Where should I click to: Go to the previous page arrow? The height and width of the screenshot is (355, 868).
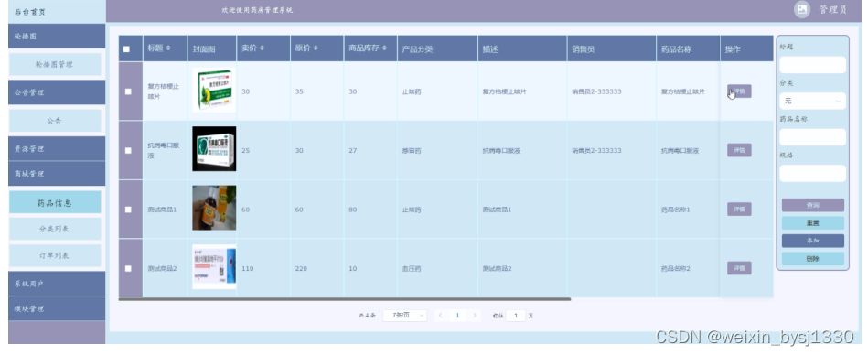(441, 316)
